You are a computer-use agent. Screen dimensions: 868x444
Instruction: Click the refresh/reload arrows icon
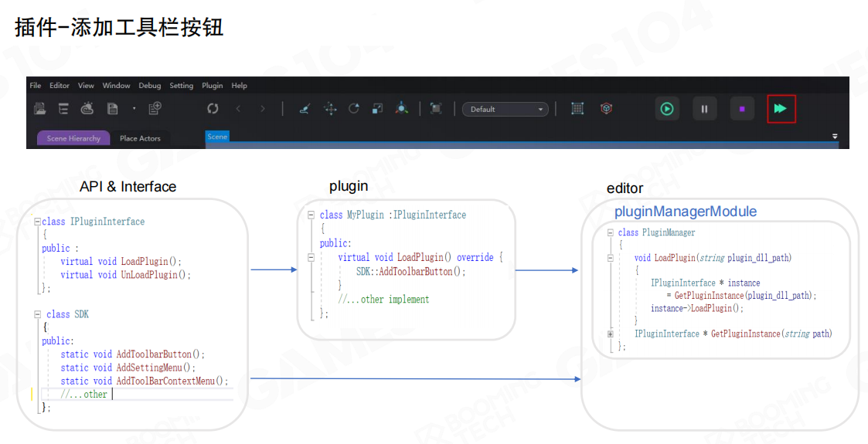pos(213,109)
